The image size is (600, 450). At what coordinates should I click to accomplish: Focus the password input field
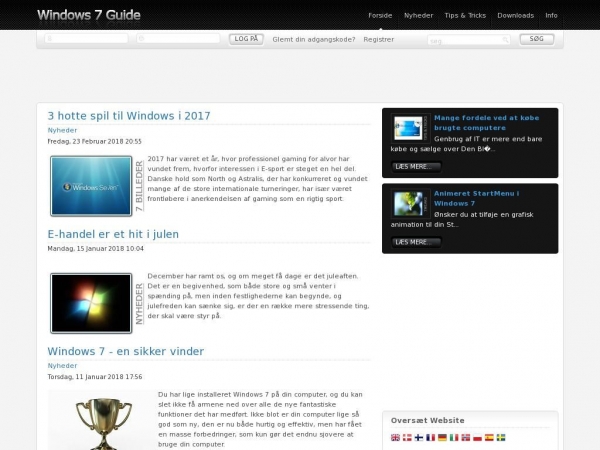(x=178, y=39)
